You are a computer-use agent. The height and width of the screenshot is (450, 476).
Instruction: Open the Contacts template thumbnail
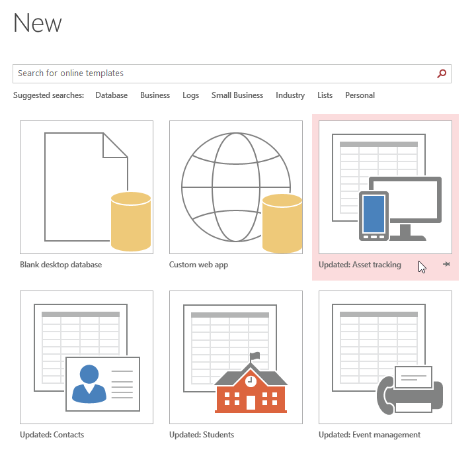click(x=87, y=357)
